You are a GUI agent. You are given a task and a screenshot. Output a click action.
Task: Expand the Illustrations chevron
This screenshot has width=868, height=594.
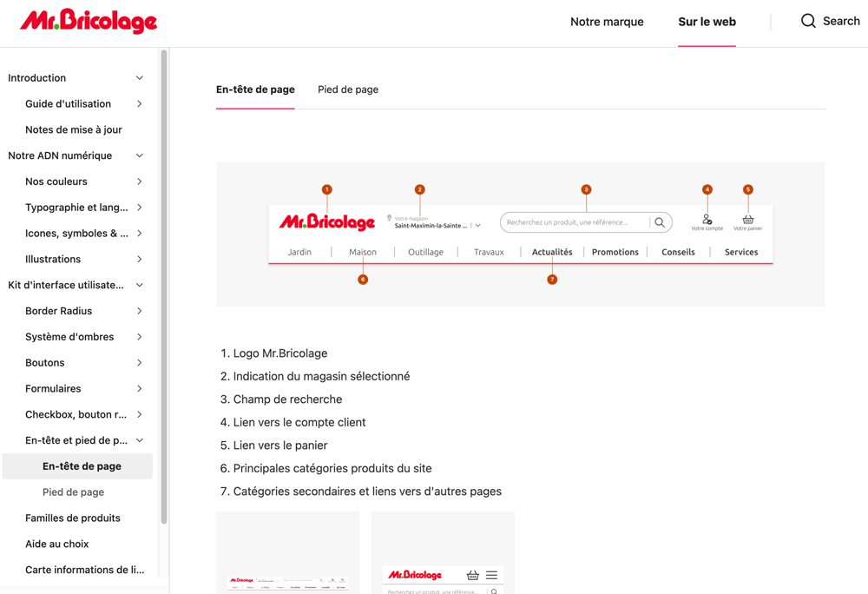140,259
